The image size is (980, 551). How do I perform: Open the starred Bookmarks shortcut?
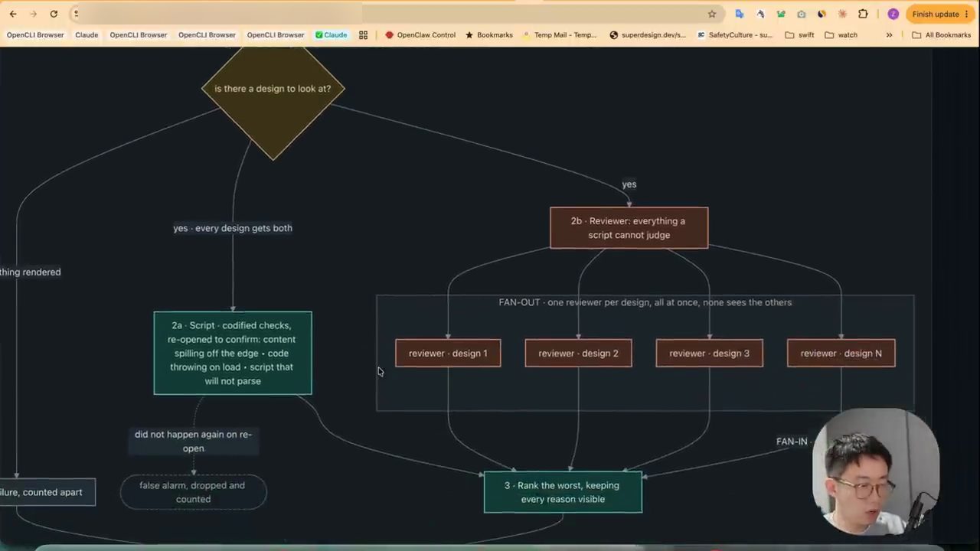pos(489,35)
